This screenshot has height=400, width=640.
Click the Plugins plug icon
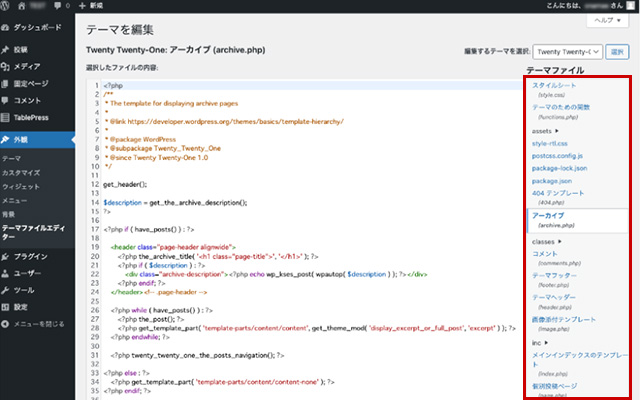point(5,257)
